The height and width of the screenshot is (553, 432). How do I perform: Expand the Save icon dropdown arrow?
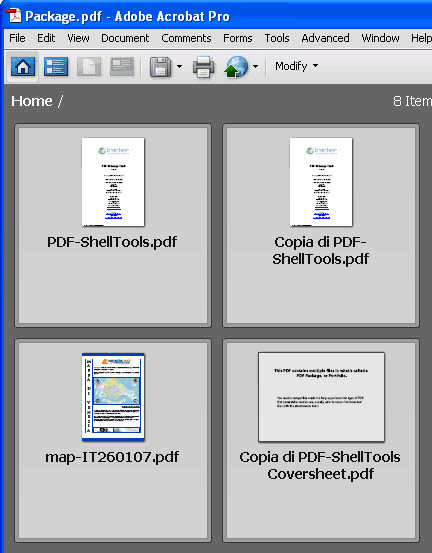coord(180,66)
